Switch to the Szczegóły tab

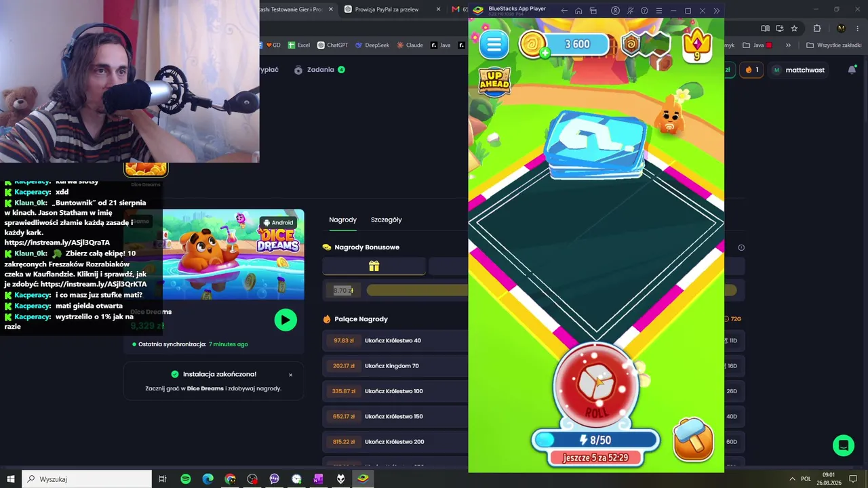tap(387, 220)
